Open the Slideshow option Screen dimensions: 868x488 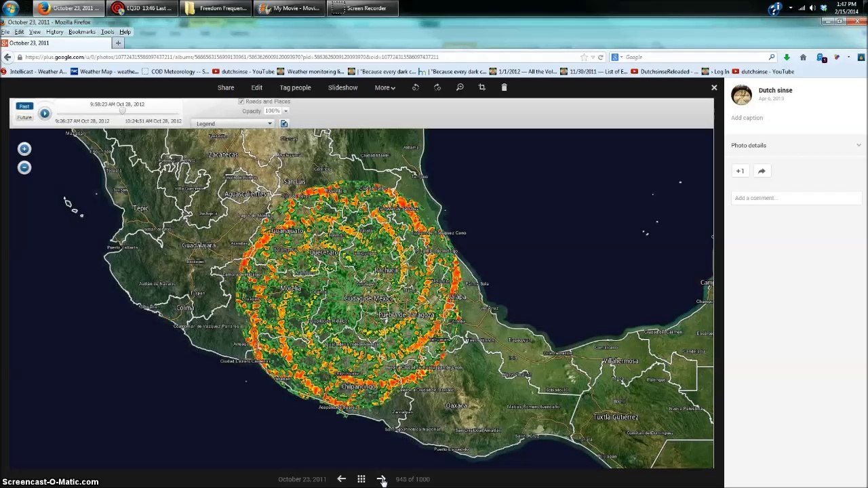coord(343,87)
